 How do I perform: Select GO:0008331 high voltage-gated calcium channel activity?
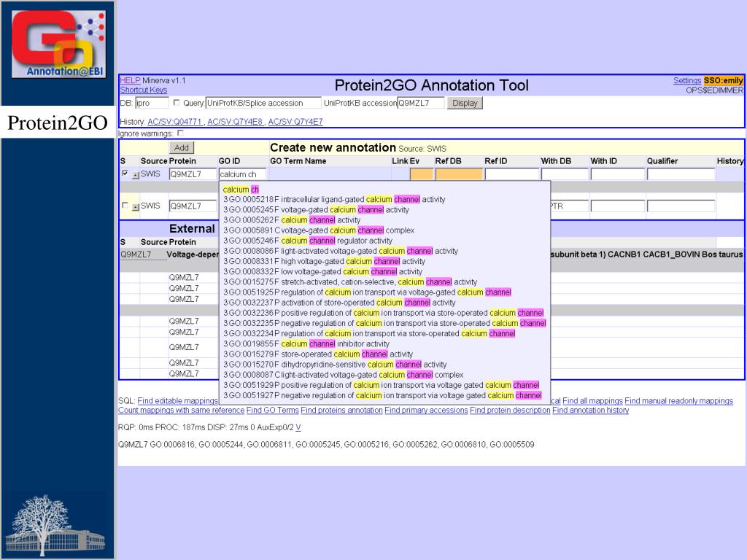(324, 262)
